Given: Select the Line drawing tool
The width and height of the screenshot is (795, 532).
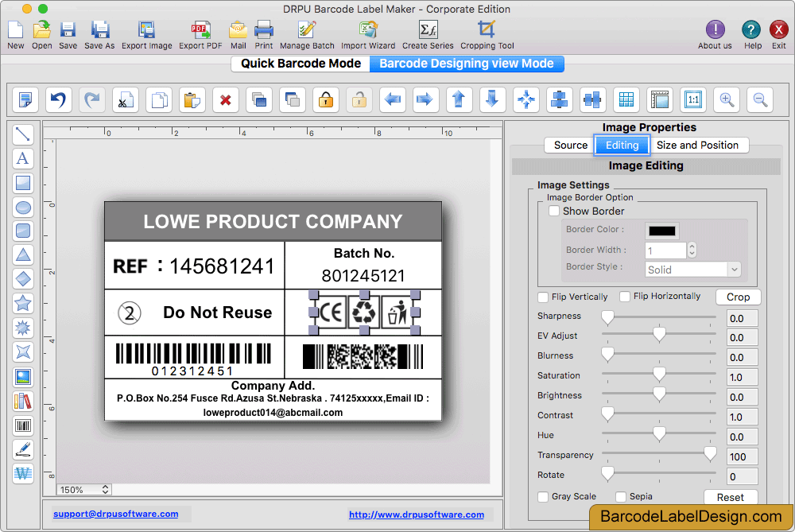Looking at the screenshot, I should [x=23, y=134].
